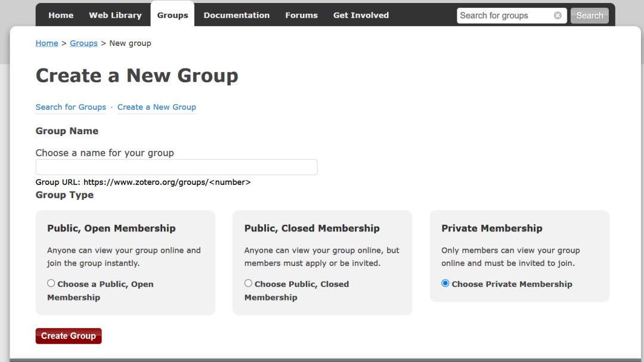Focus the Search for groups box
644x362 pixels.
click(x=504, y=16)
